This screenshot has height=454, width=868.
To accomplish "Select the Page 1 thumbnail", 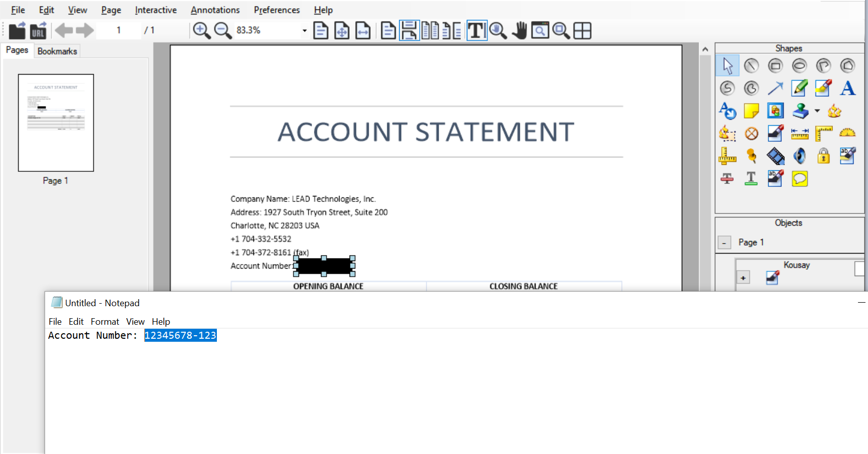I will 55,122.
